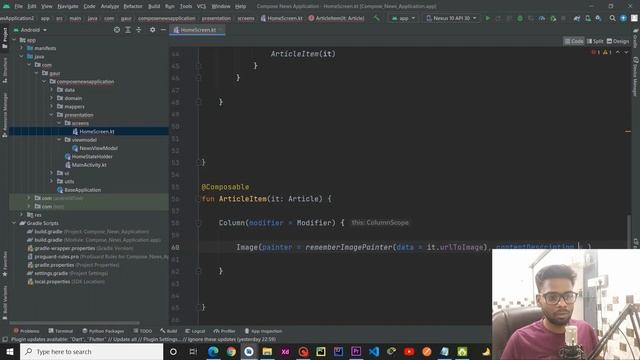Open Search Everywhere magnifier icon
The height and width of the screenshot is (360, 640).
tap(612, 18)
